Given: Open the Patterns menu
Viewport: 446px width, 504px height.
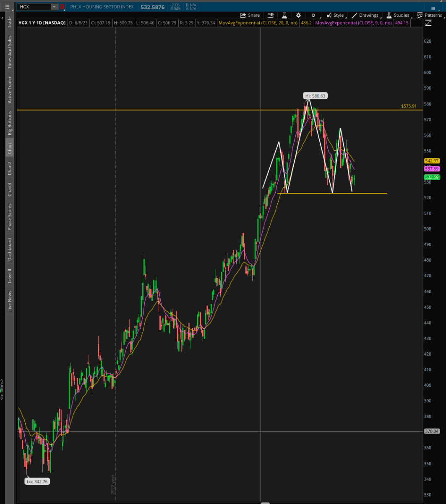Looking at the screenshot, I should point(429,15).
